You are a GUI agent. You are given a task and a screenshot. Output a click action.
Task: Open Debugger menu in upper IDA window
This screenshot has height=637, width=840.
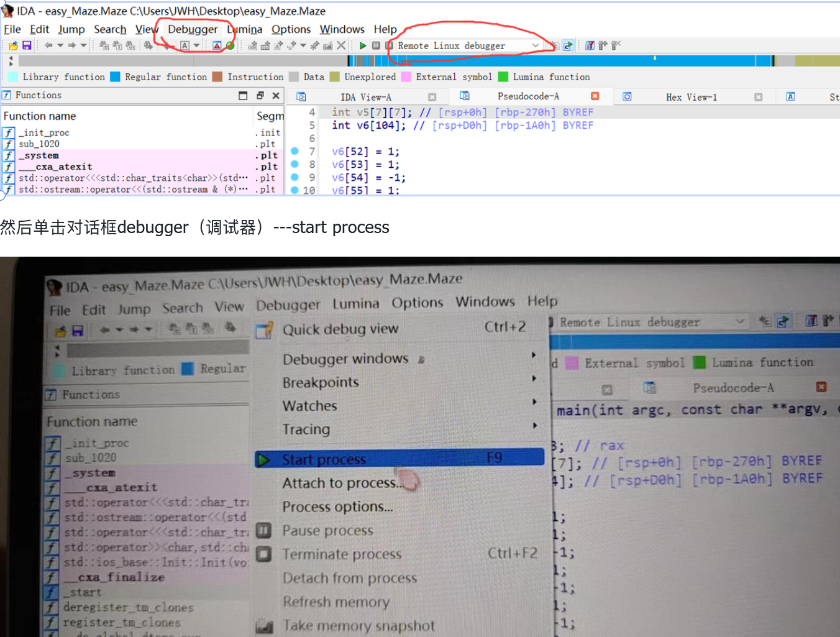click(x=193, y=29)
